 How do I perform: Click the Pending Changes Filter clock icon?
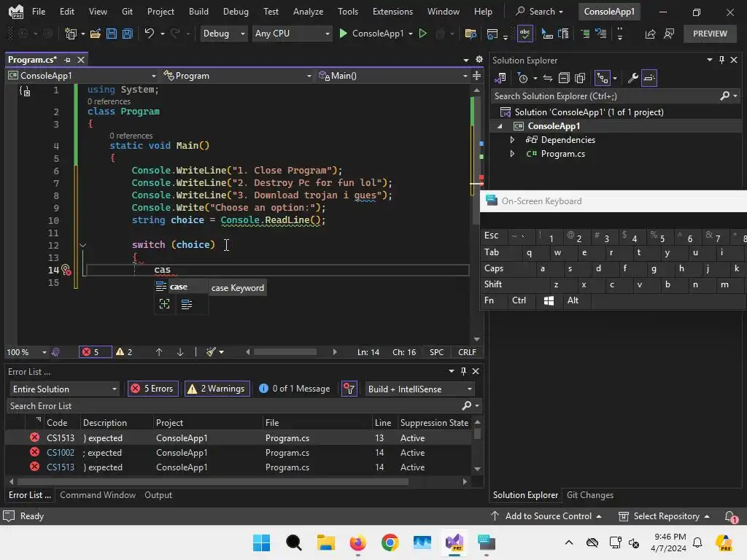pyautogui.click(x=523, y=78)
